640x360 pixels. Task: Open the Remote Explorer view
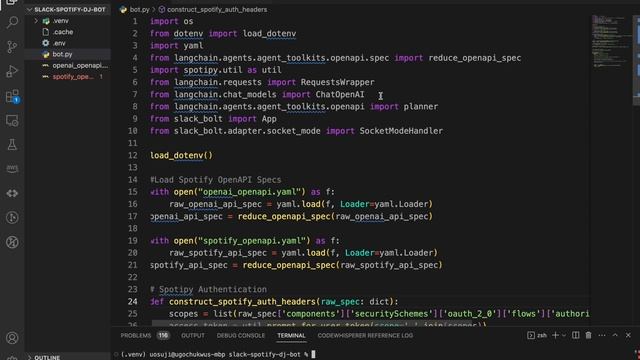pyautogui.click(x=12, y=120)
